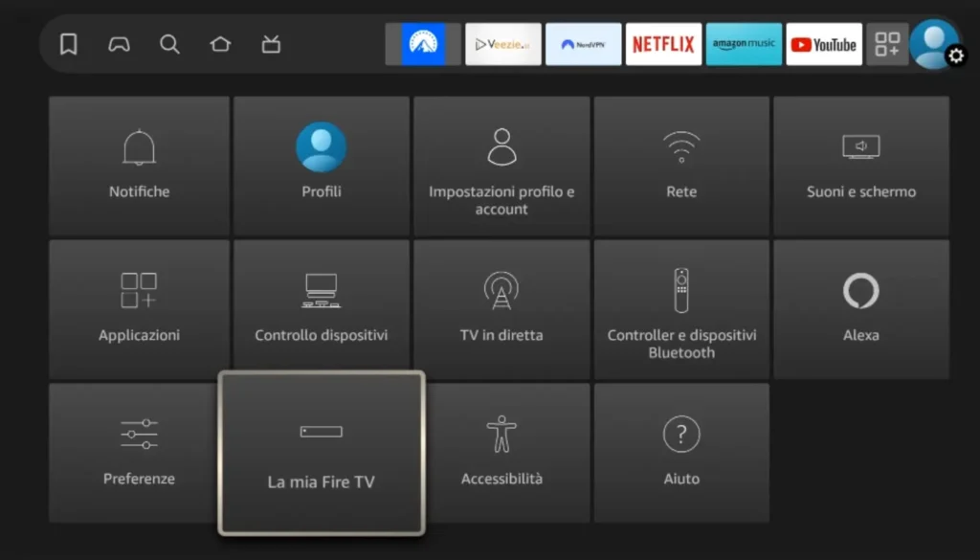Open the Netflix app tile

click(664, 44)
